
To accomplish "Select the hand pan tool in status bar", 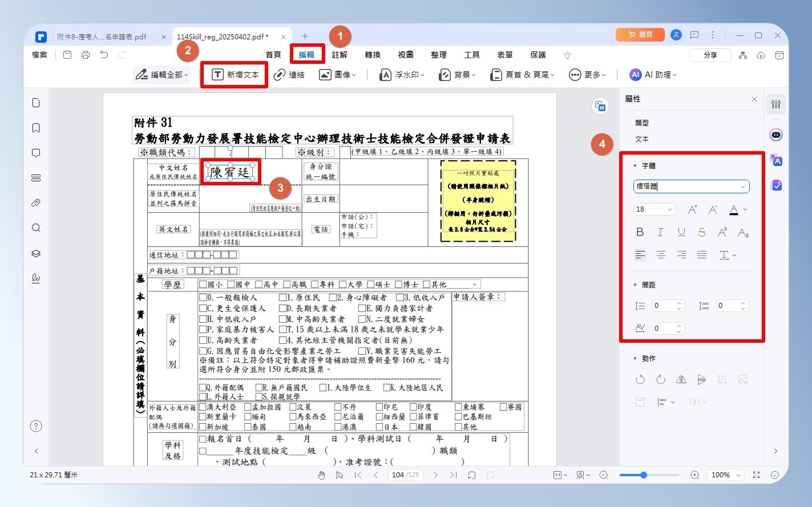I will (x=322, y=475).
